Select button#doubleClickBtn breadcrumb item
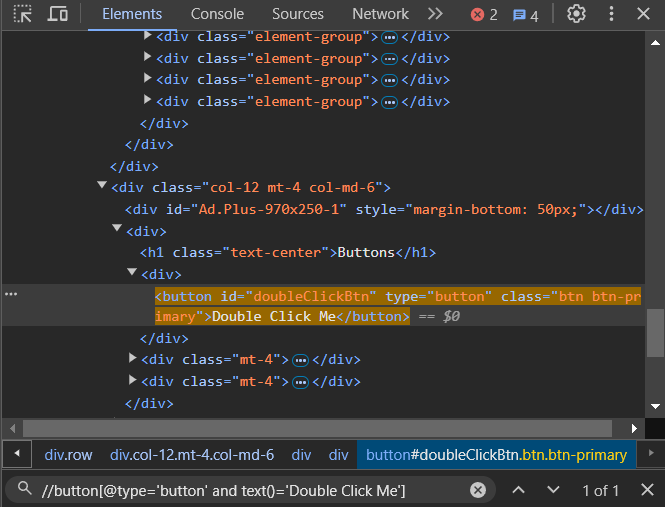665x507 pixels. [496, 455]
